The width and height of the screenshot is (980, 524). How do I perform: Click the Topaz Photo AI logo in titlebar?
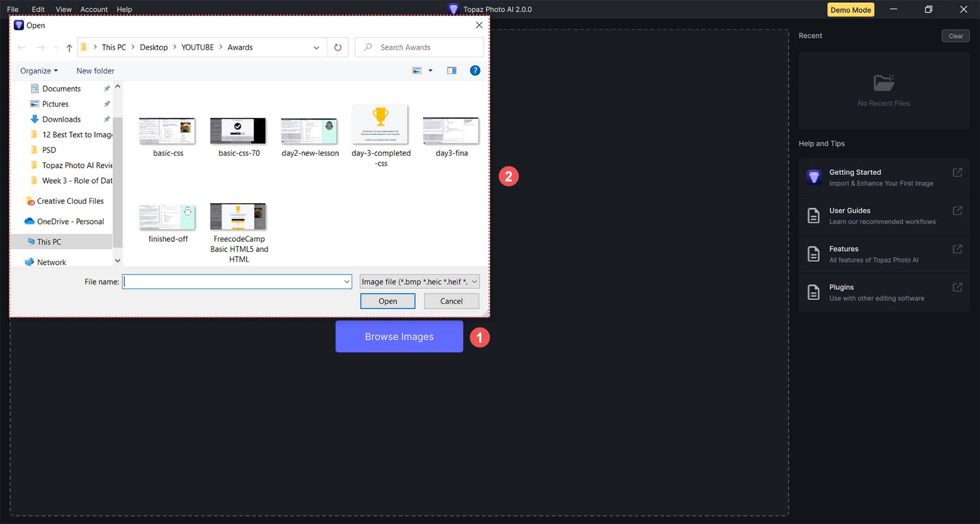tap(453, 9)
